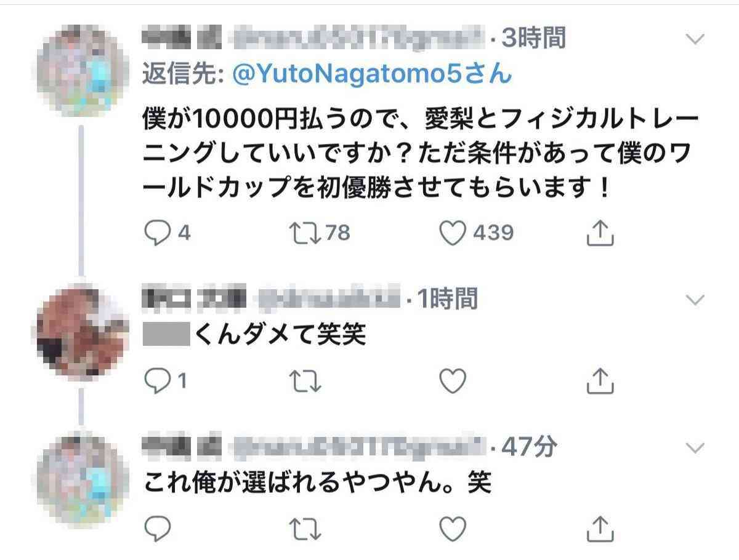Open options chevron on the 47分 tweet
The width and height of the screenshot is (739, 560).
tap(695, 448)
